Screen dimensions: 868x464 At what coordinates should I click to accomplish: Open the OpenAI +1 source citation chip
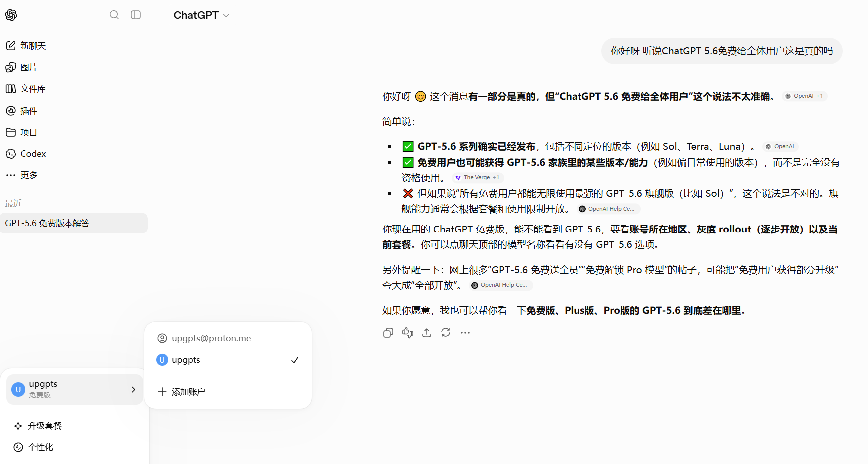pos(804,96)
